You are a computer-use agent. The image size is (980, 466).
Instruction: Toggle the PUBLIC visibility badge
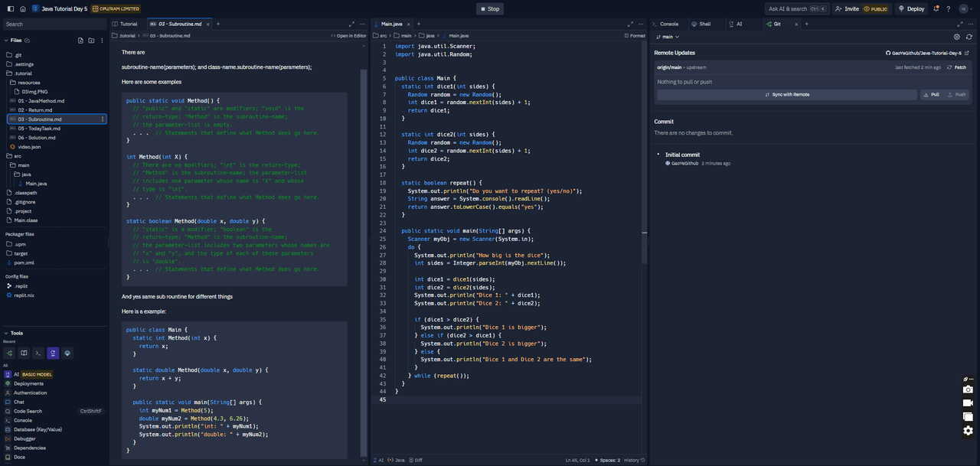pos(876,9)
